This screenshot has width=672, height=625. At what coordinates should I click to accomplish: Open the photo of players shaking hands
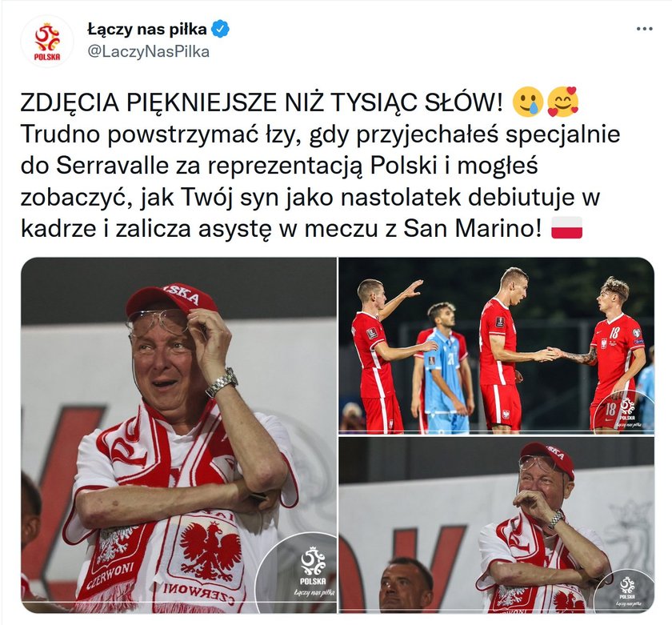pos(497,346)
